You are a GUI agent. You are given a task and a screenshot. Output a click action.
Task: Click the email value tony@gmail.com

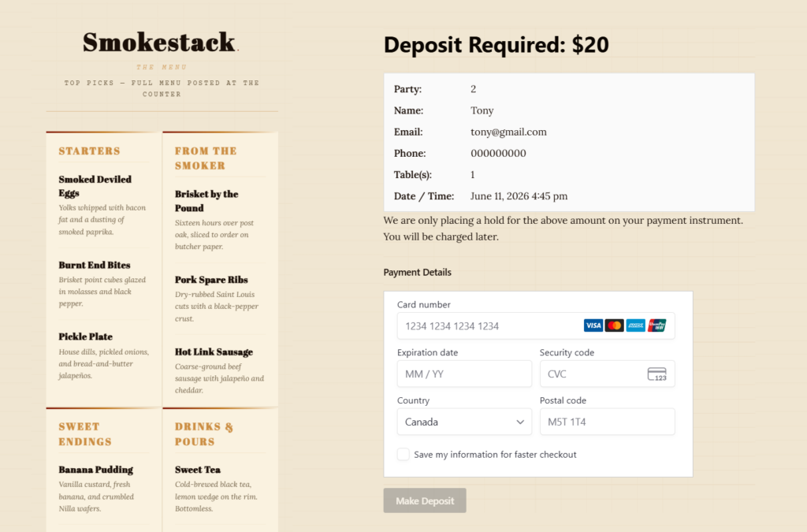pos(508,132)
